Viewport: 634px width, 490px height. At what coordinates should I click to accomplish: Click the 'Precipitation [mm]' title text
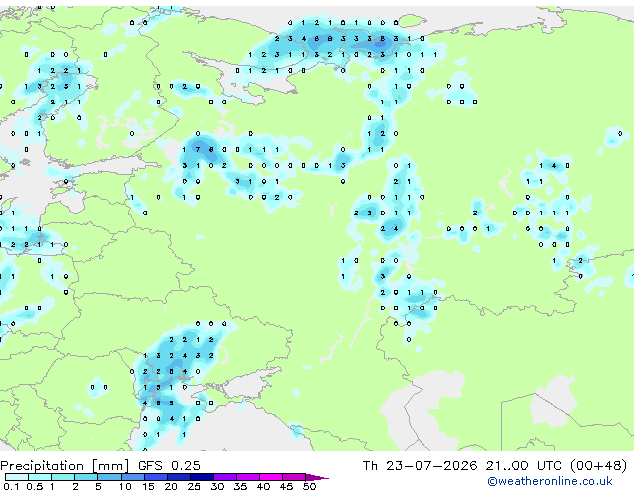(64, 466)
